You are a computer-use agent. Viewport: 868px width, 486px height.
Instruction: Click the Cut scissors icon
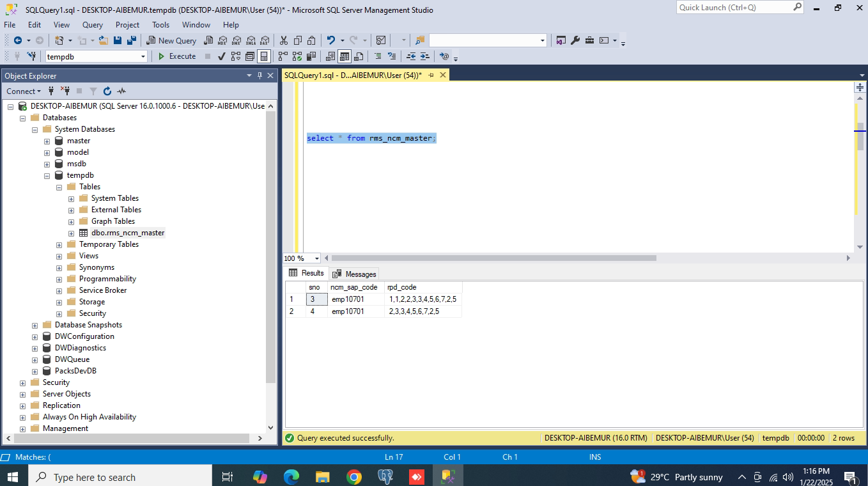tap(284, 40)
